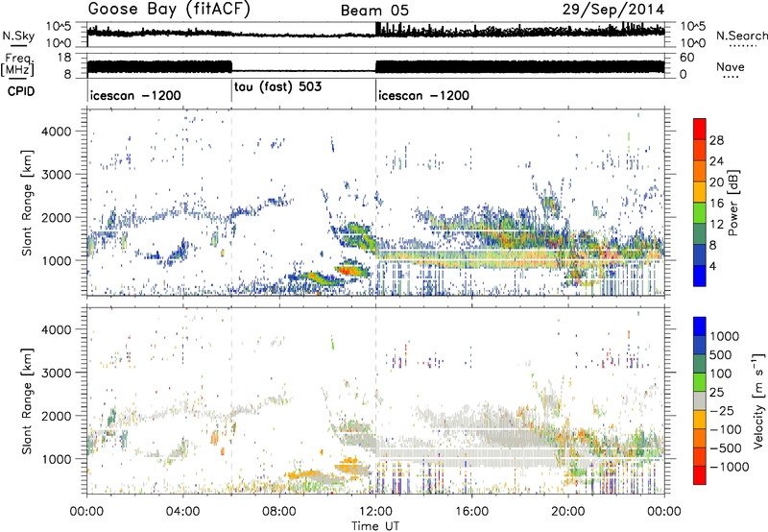Click the 'Goose Bay (fitACF)' title
This screenshot has width=768, height=532.
[x=169, y=10]
